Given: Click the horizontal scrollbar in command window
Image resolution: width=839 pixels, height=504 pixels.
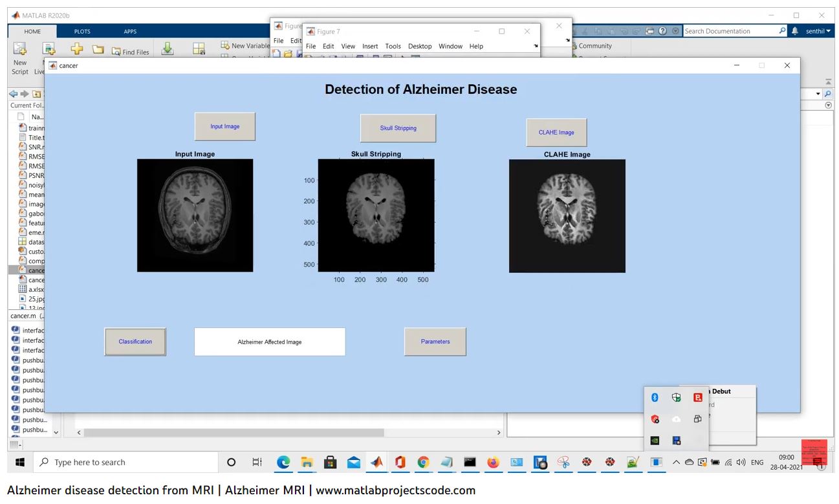Looking at the screenshot, I should pos(233,432).
